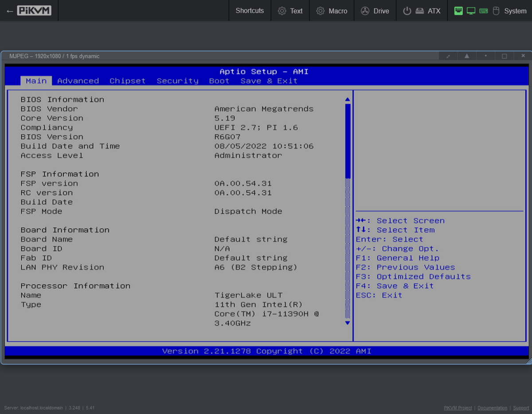Click the 'Board ID' label

[41, 248]
